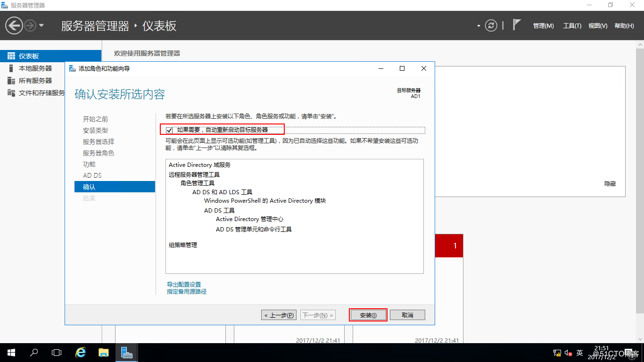
Task: Open the 帮助(H) menu
Action: pyautogui.click(x=624, y=26)
